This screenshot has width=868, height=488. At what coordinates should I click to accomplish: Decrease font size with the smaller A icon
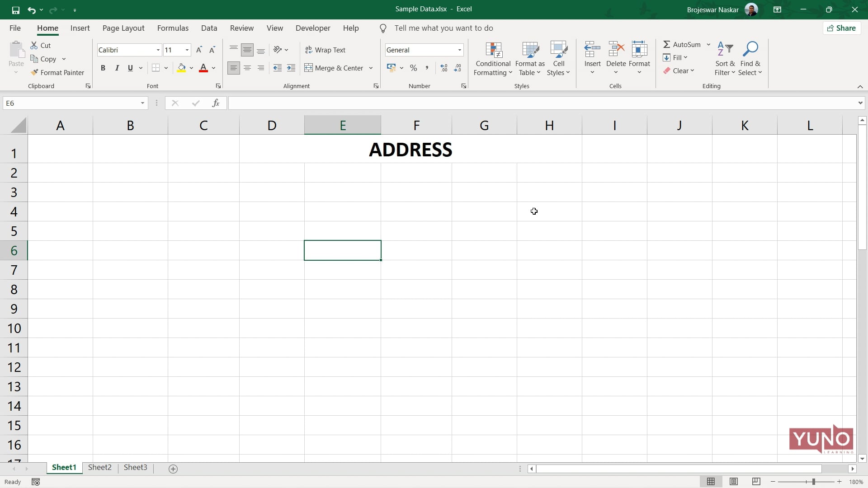click(x=212, y=50)
